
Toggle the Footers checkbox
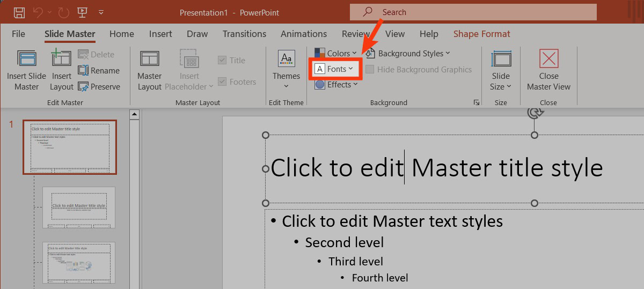coord(222,82)
